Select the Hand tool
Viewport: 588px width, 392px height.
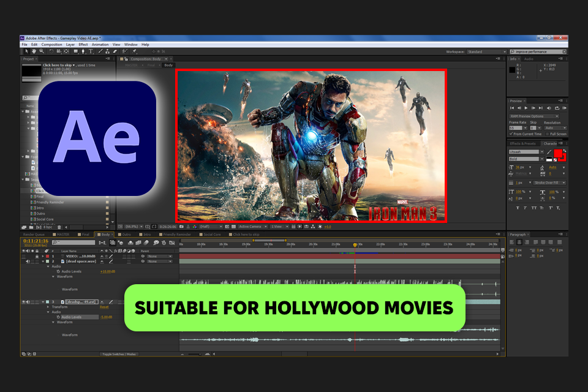tap(34, 51)
